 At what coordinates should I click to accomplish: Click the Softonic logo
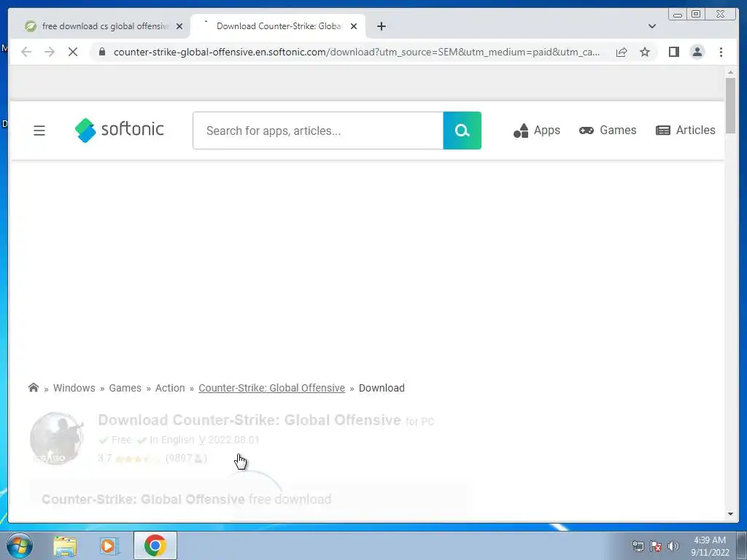tap(119, 130)
